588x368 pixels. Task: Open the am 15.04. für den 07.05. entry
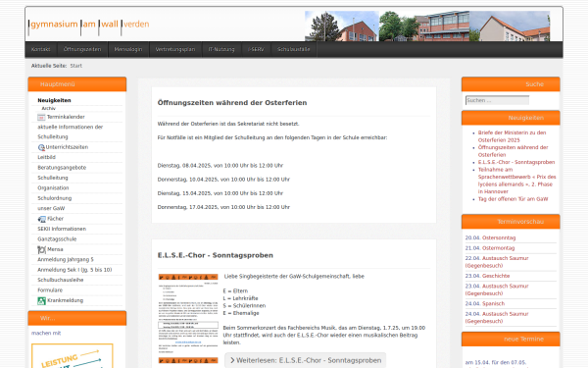495,362
